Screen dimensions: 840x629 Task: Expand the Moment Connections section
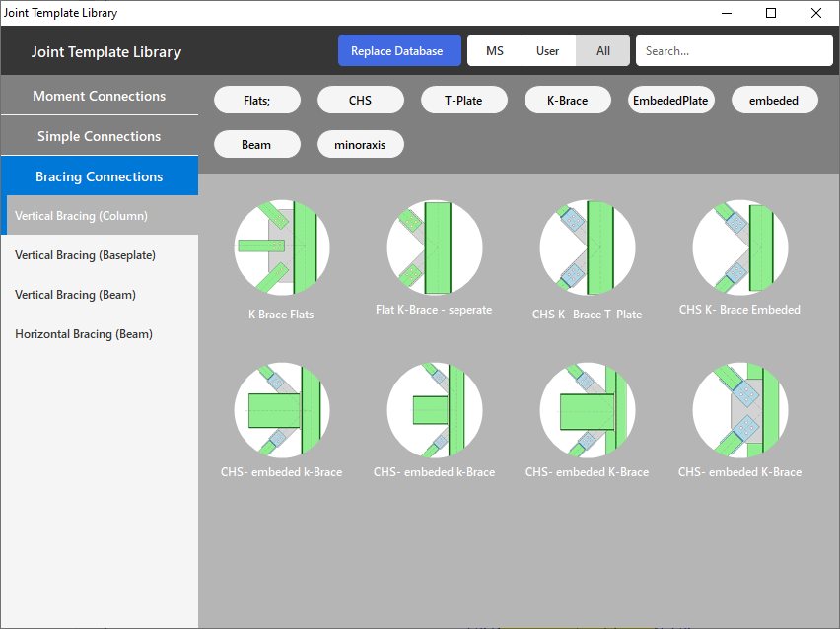click(99, 96)
